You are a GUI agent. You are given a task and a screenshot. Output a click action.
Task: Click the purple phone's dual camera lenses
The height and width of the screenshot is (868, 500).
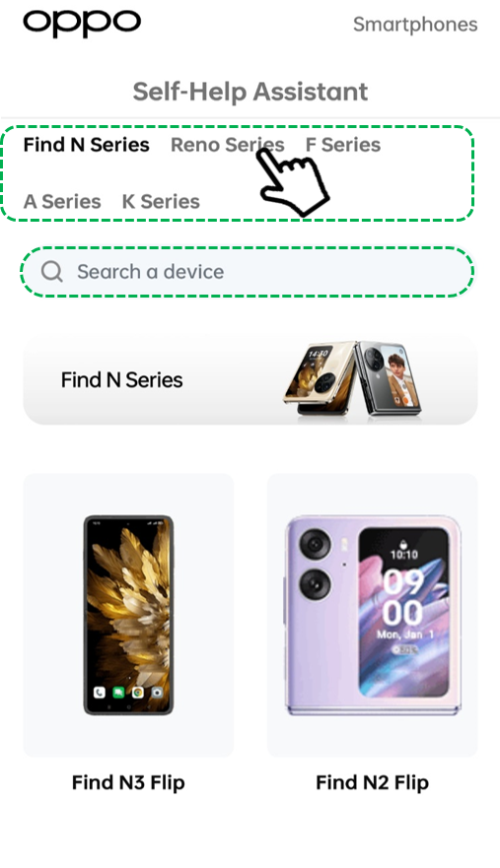(x=316, y=564)
